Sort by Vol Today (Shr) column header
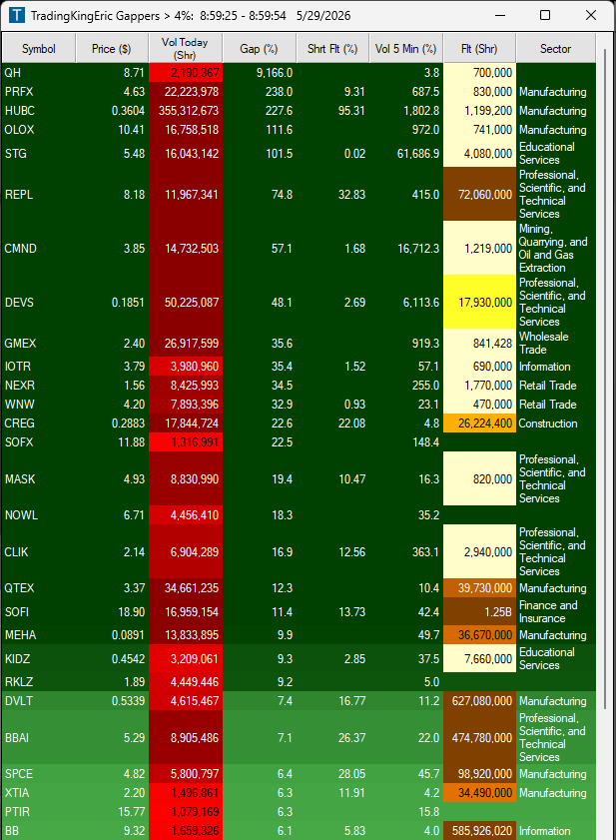 (x=186, y=49)
